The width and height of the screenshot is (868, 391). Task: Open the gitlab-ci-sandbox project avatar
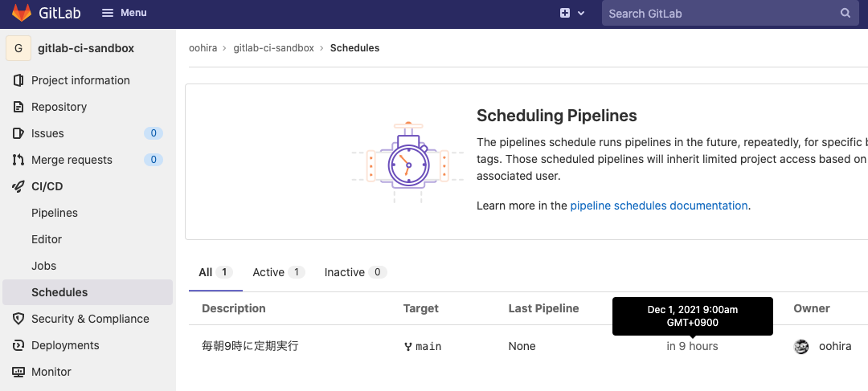coord(18,48)
